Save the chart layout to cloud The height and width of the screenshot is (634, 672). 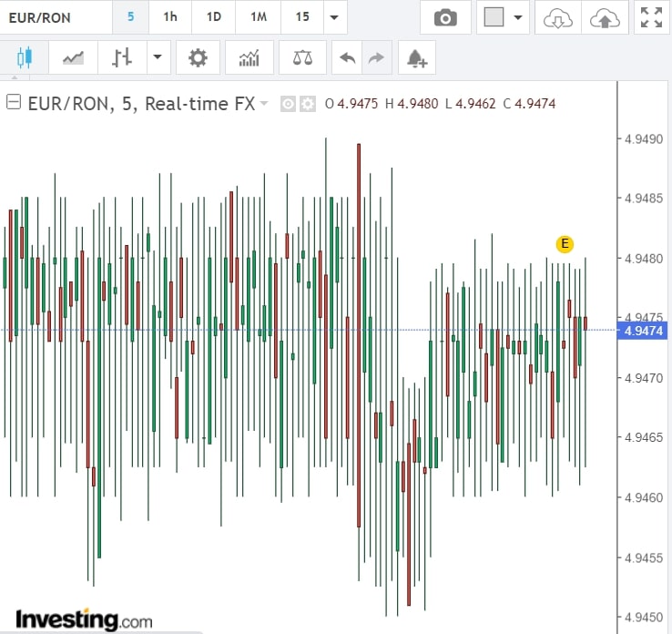(x=604, y=17)
